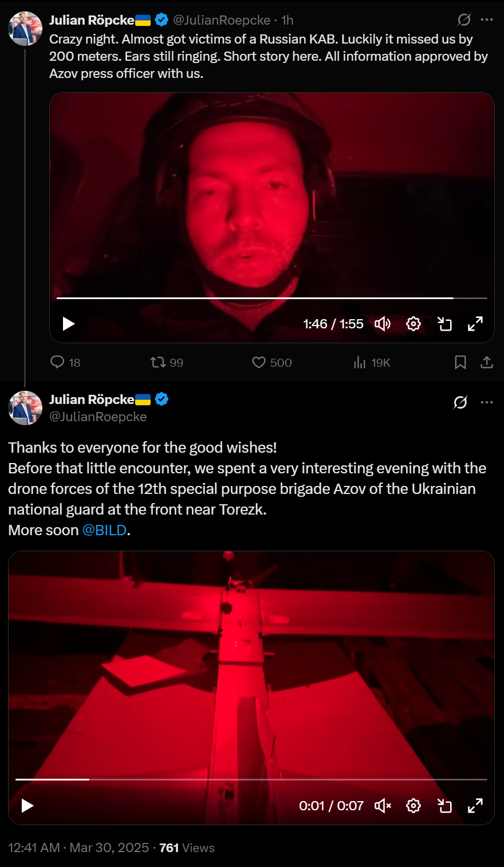Screen dimensions: 504x867
Task: Open replies on the first tweet
Action: point(65,362)
